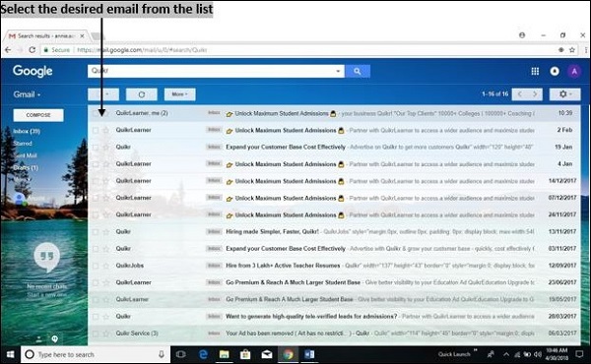Open Starred folder

23,144
